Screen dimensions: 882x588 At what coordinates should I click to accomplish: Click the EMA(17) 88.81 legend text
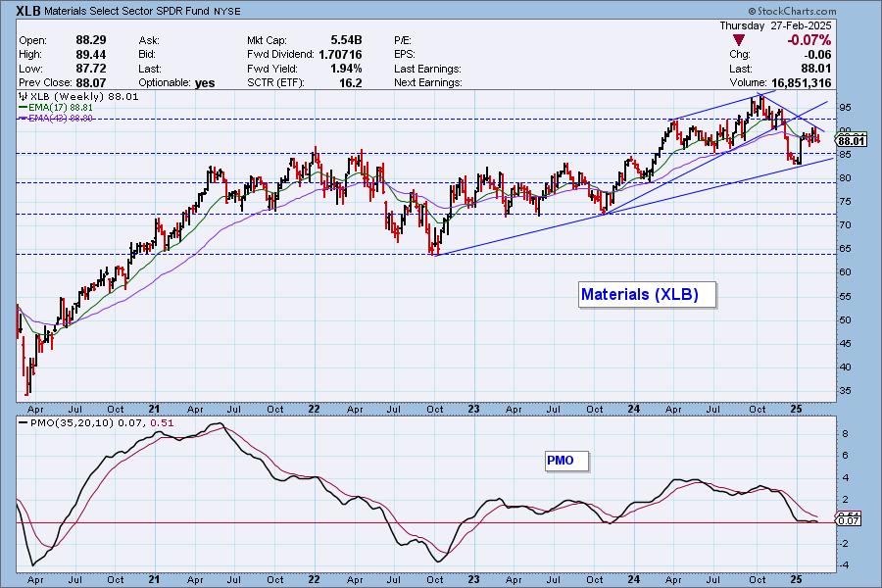(x=61, y=107)
